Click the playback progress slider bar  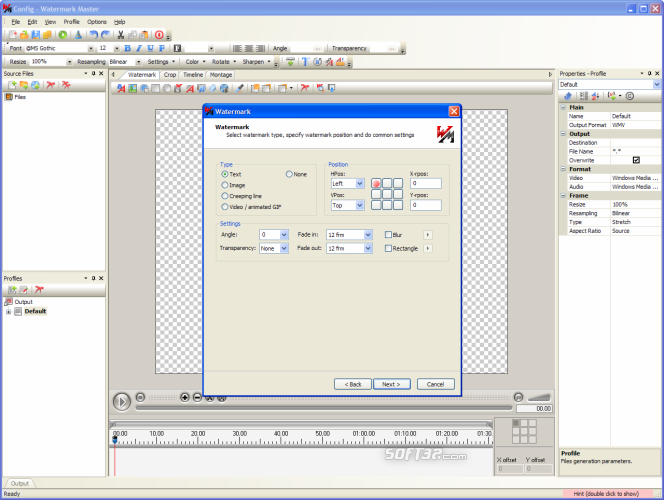[x=324, y=408]
